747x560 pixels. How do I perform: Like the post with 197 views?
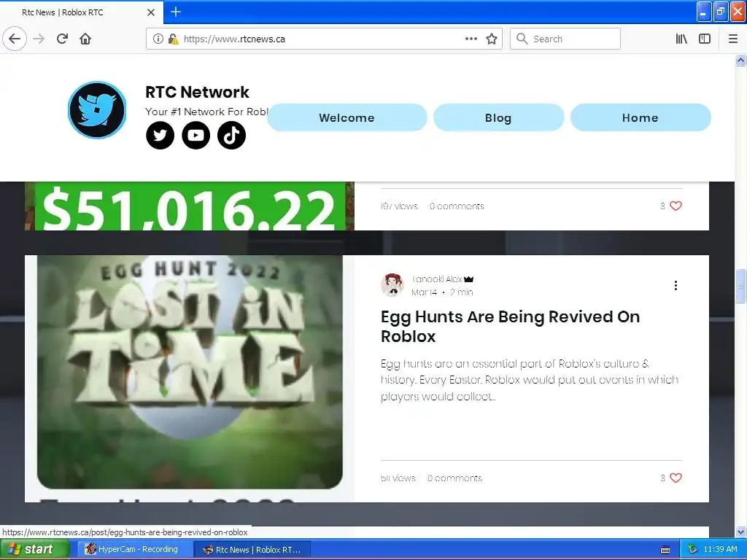point(676,206)
